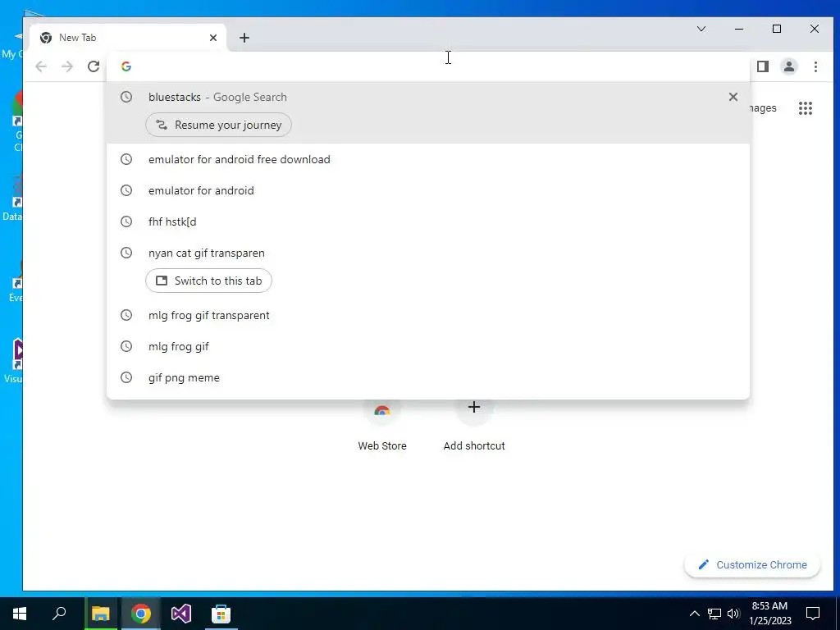
Task: Click Switch to this tab button
Action: point(208,281)
